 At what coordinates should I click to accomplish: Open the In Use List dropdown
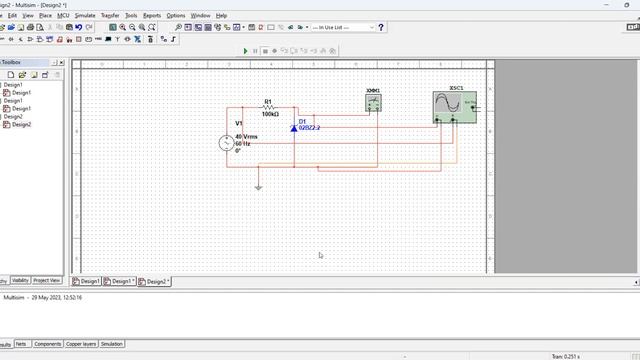click(x=372, y=27)
